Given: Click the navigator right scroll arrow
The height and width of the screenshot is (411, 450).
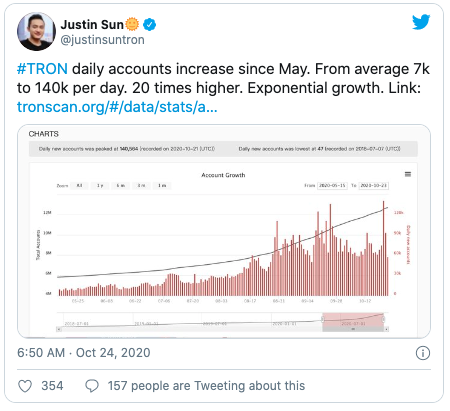Looking at the screenshot, I should [386, 329].
